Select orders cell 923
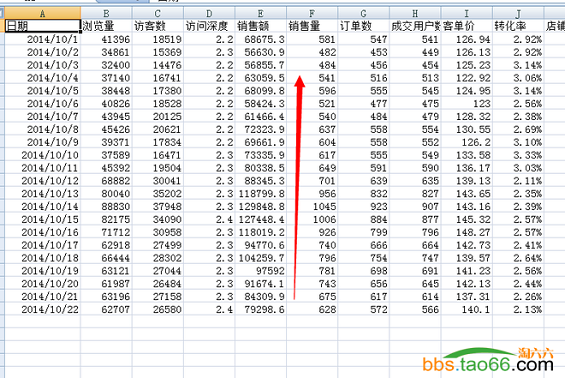The width and height of the screenshot is (565, 378). click(x=364, y=206)
